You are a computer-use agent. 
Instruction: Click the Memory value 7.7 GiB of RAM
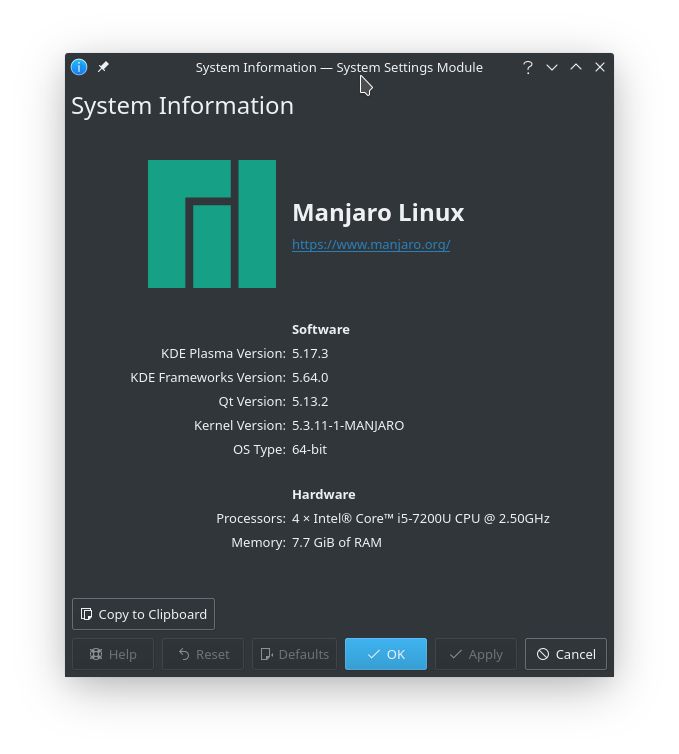click(337, 542)
